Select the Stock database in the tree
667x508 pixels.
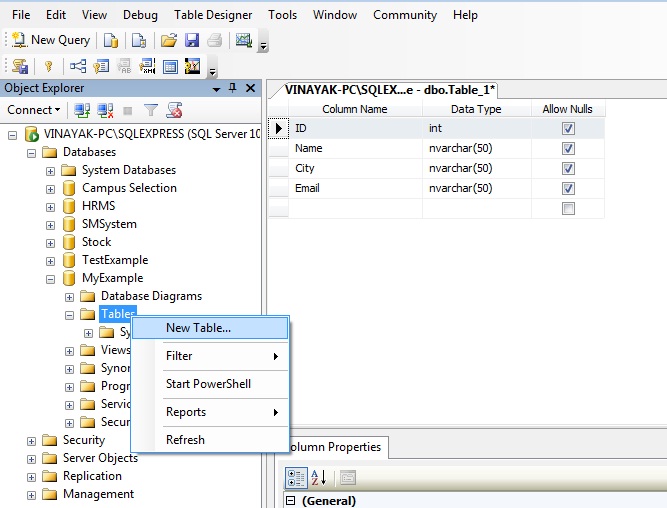click(96, 242)
